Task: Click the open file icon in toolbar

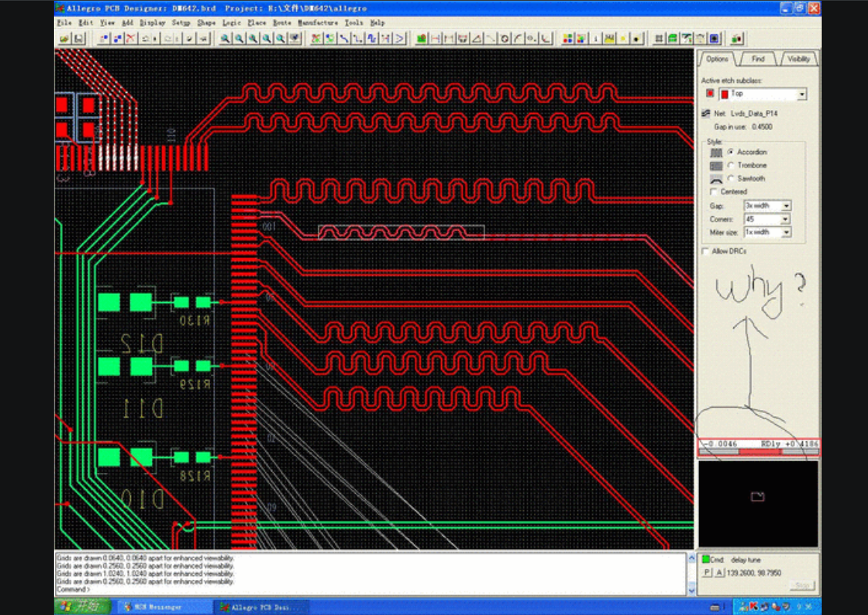Action: pos(64,38)
